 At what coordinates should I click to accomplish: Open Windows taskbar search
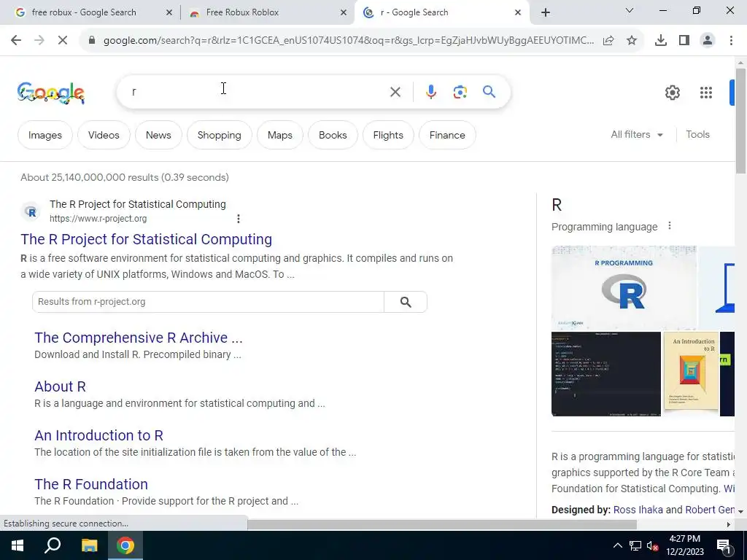click(x=53, y=545)
